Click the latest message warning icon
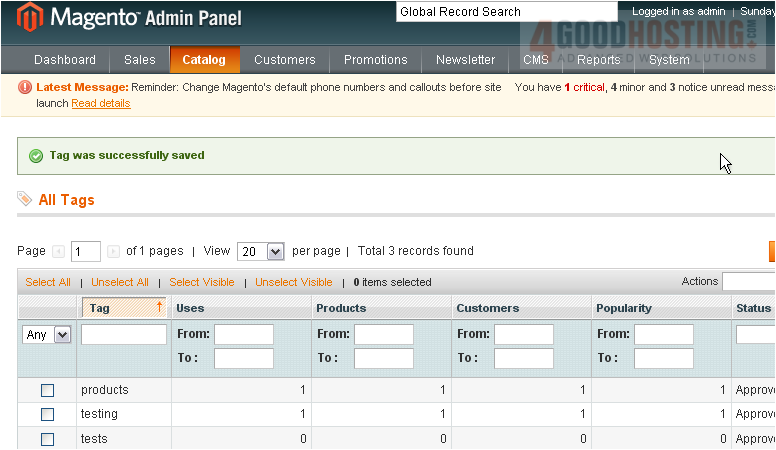Screen dimensions: 776x450 pyautogui.click(x=26, y=88)
